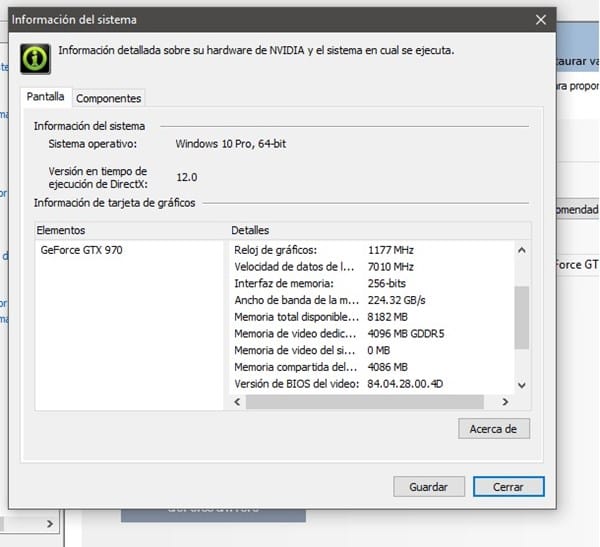Viewport: 600px width, 547px height.
Task: Select the Reloj de gráficos row
Action: [x=372, y=250]
